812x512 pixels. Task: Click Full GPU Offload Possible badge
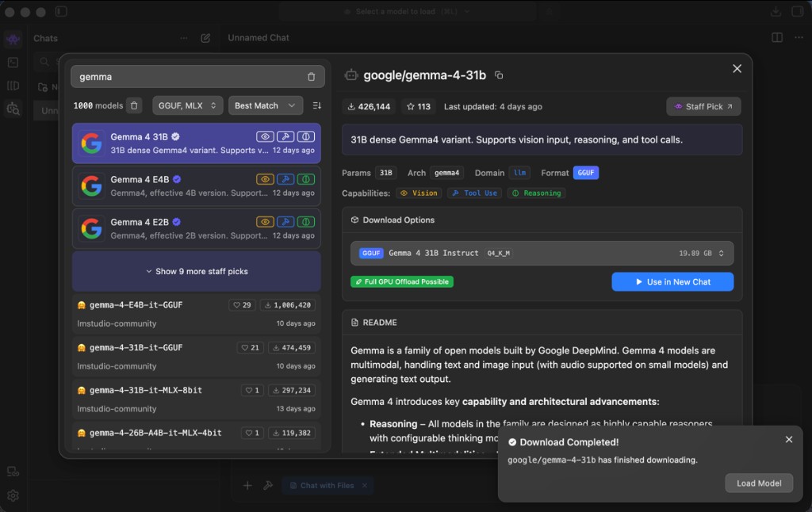click(402, 281)
